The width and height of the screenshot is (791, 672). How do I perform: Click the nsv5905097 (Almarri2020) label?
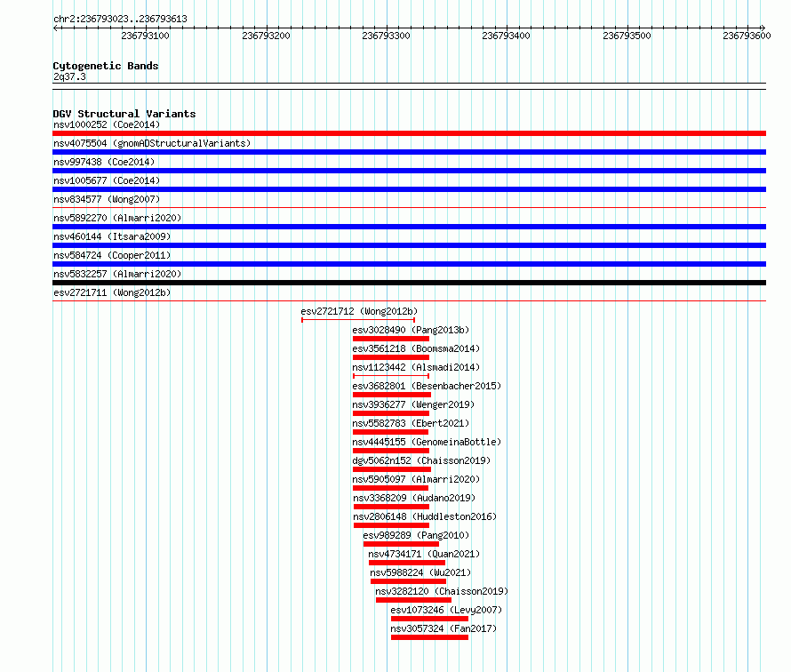tap(416, 479)
